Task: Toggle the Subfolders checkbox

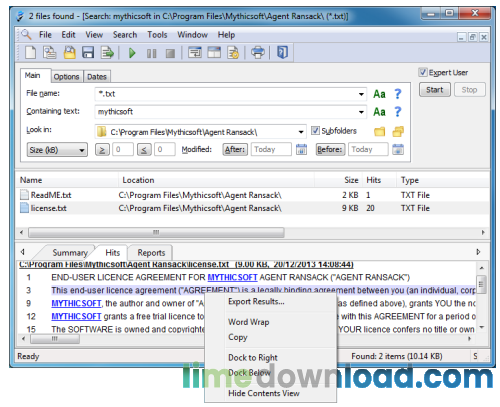Action: coord(315,130)
